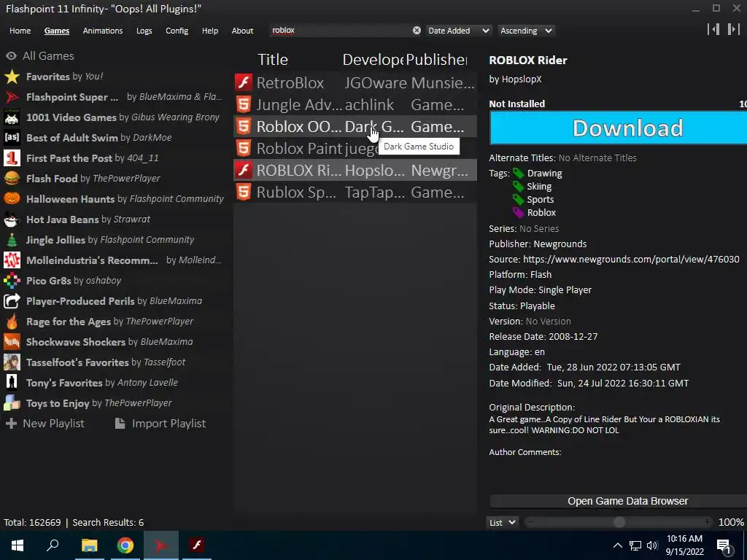This screenshot has width=747, height=560.
Task: Open the Help tab
Action: click(x=209, y=31)
